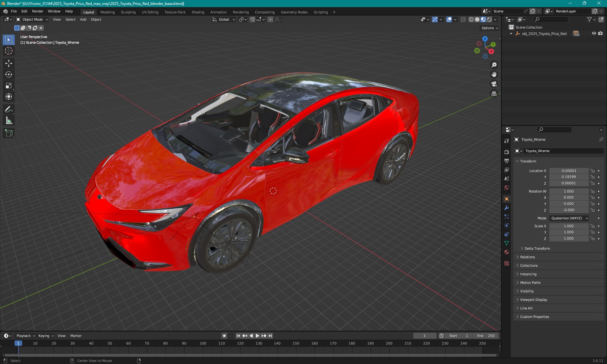
Task: Open rotation Mode Quaternion (WXYZ) dropdown
Action: coord(569,218)
